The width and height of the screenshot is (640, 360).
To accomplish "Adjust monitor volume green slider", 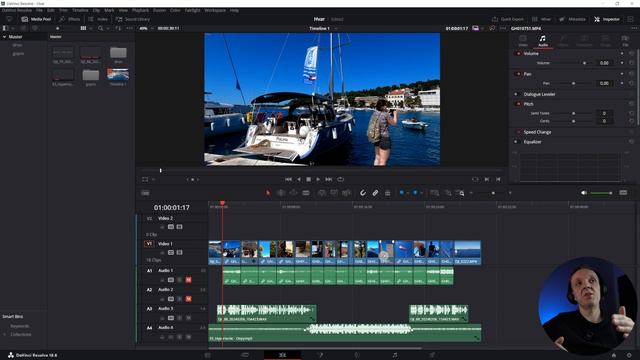I will click(601, 193).
